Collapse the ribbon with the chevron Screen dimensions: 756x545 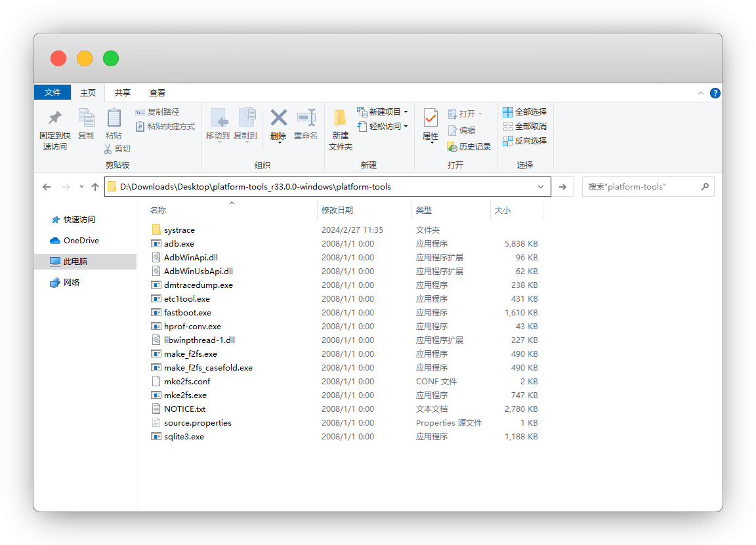tap(701, 93)
